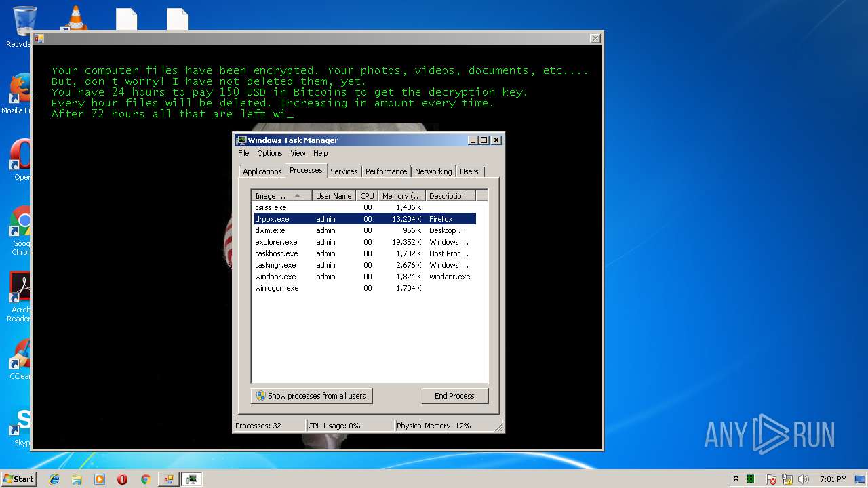Select the Processes tab

[x=306, y=170]
